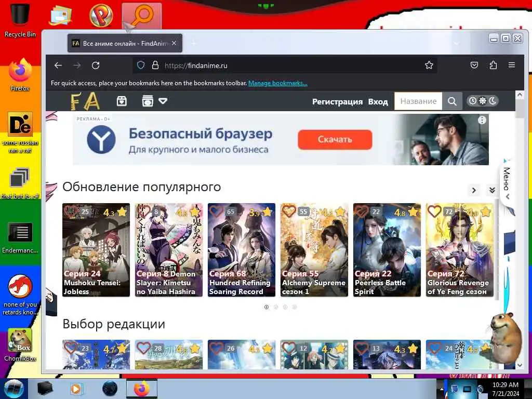Open the mail envelope desktop icon

point(60,15)
